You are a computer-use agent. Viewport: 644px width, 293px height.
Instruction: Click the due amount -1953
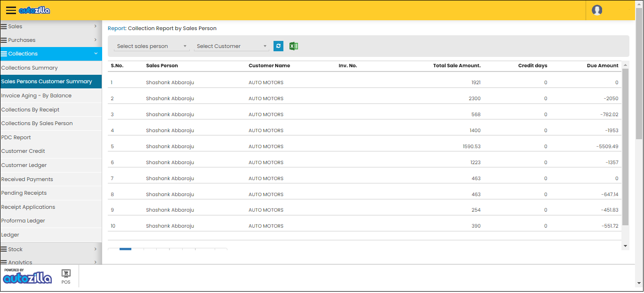coord(612,130)
